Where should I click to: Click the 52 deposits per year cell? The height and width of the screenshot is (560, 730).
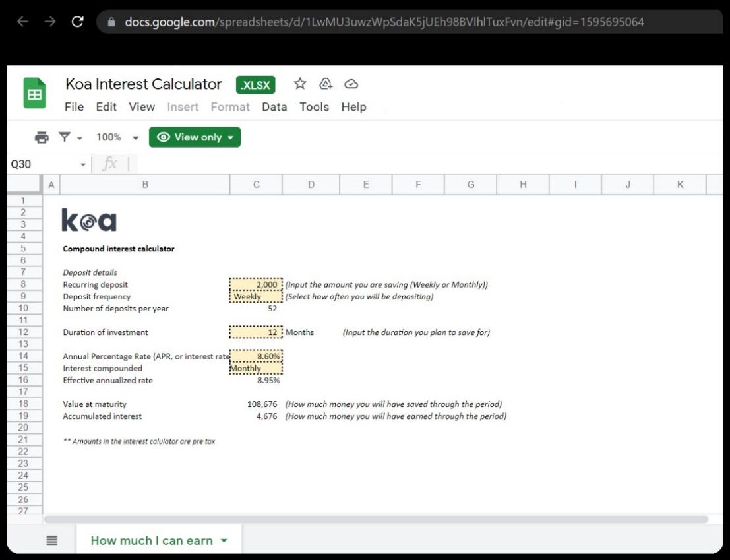pos(256,309)
